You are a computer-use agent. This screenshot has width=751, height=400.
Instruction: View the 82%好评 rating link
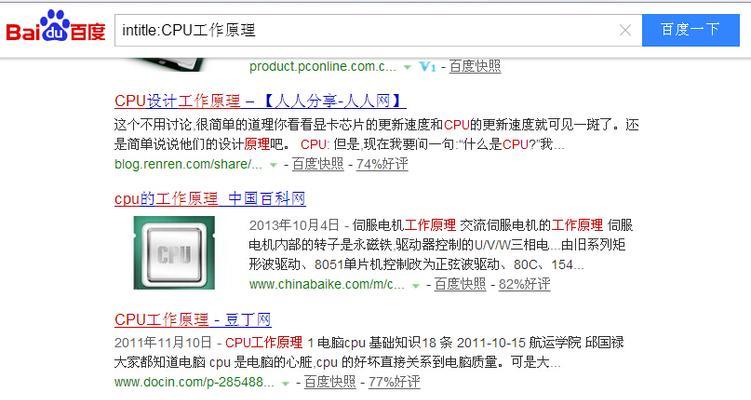[x=524, y=284]
